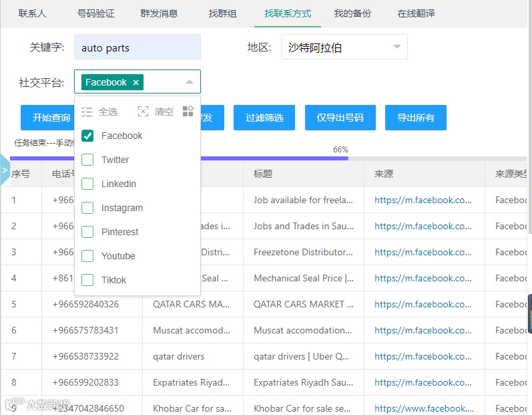Check the Twitter checkbox

(87, 160)
